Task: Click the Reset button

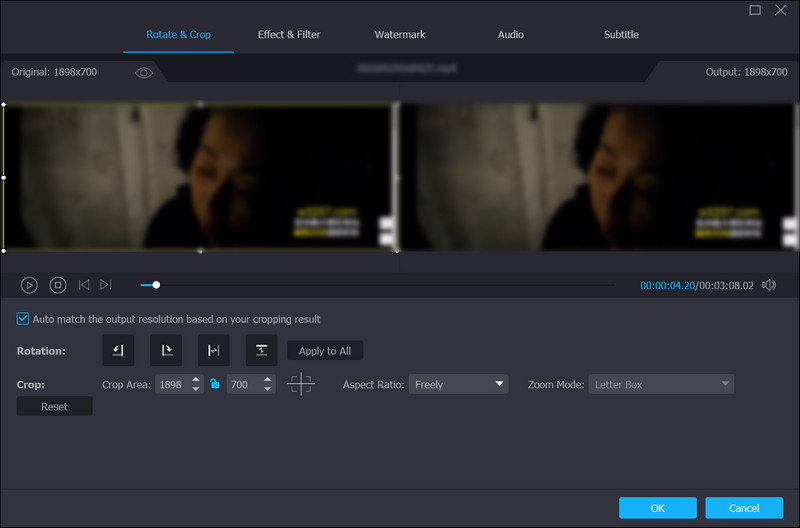Action: point(54,406)
